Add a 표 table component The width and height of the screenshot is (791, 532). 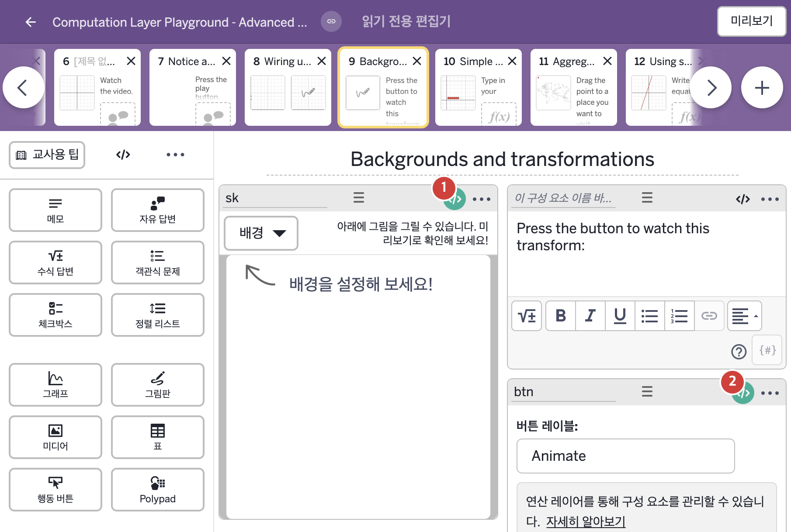pyautogui.click(x=158, y=437)
